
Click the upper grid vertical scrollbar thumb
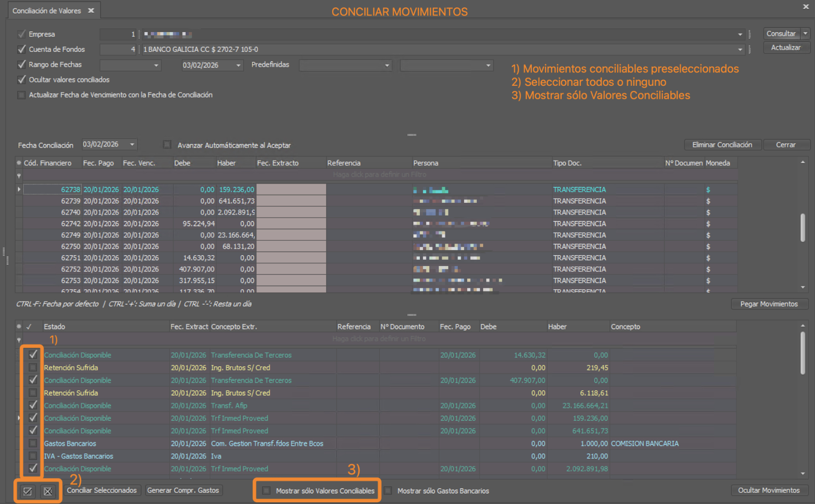(802, 227)
